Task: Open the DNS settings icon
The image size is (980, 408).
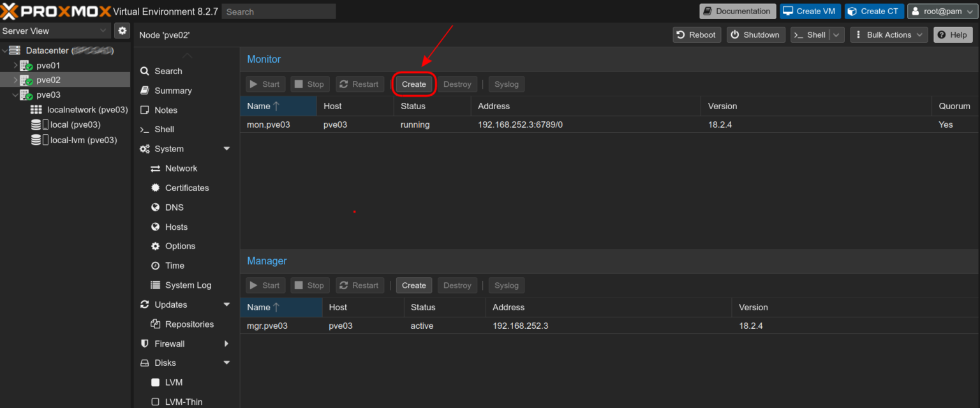Action: [x=154, y=207]
